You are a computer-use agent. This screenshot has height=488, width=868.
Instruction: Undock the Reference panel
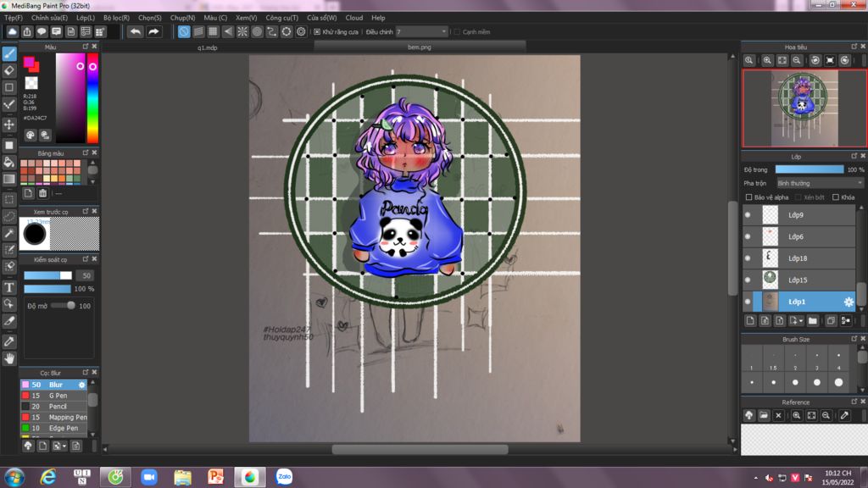coord(854,402)
